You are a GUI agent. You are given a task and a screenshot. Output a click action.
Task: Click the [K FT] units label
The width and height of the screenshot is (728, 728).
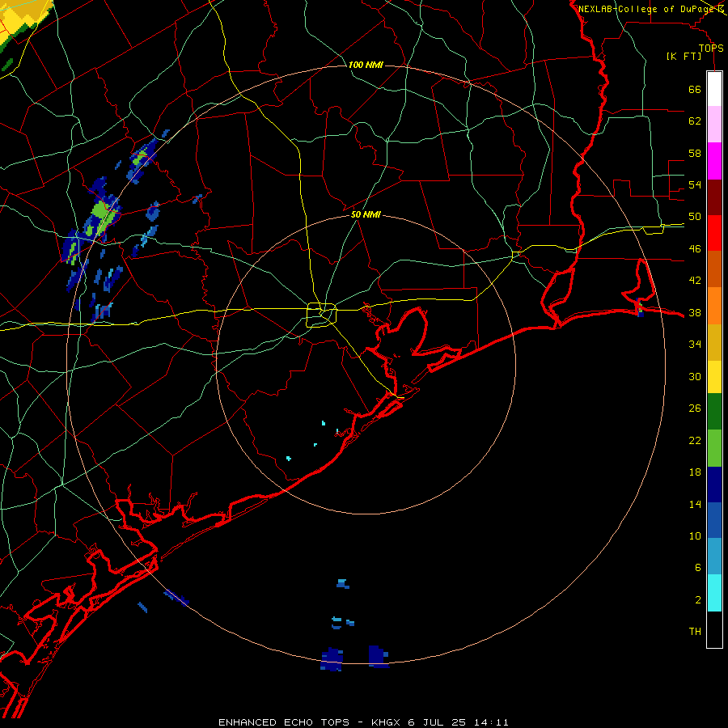684,57
